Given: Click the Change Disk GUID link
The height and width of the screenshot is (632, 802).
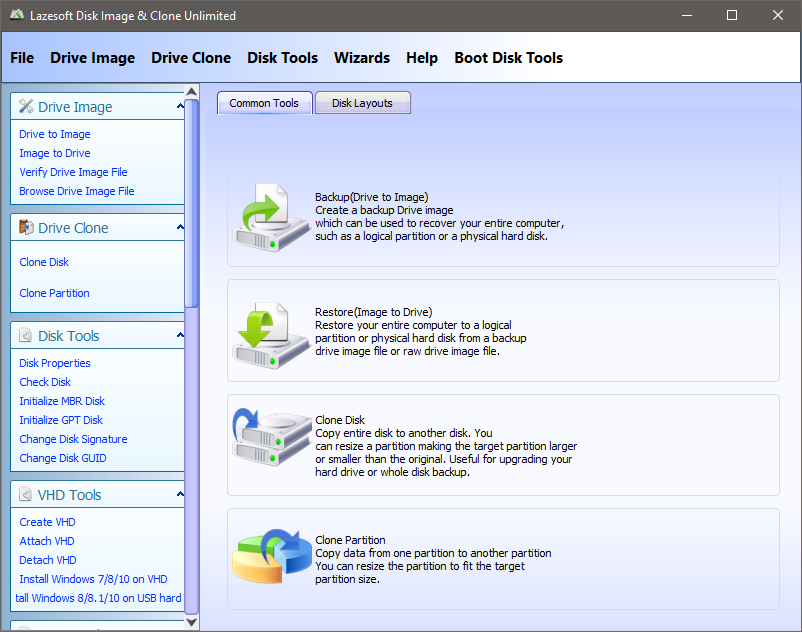Looking at the screenshot, I should coord(63,458).
